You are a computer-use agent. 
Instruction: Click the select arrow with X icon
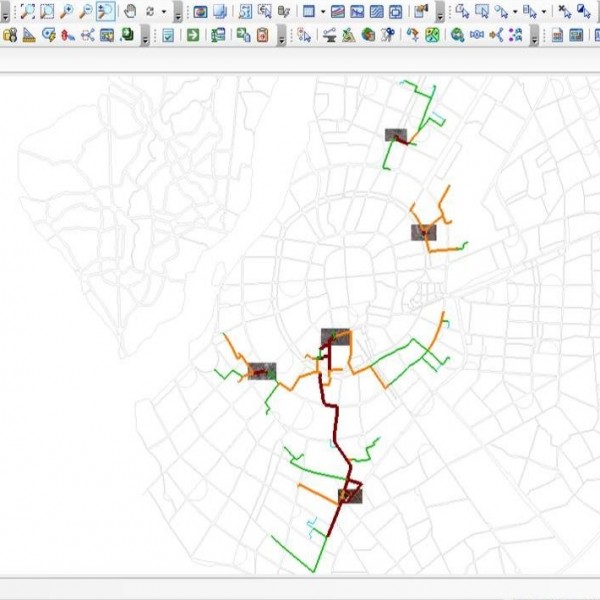[x=565, y=12]
